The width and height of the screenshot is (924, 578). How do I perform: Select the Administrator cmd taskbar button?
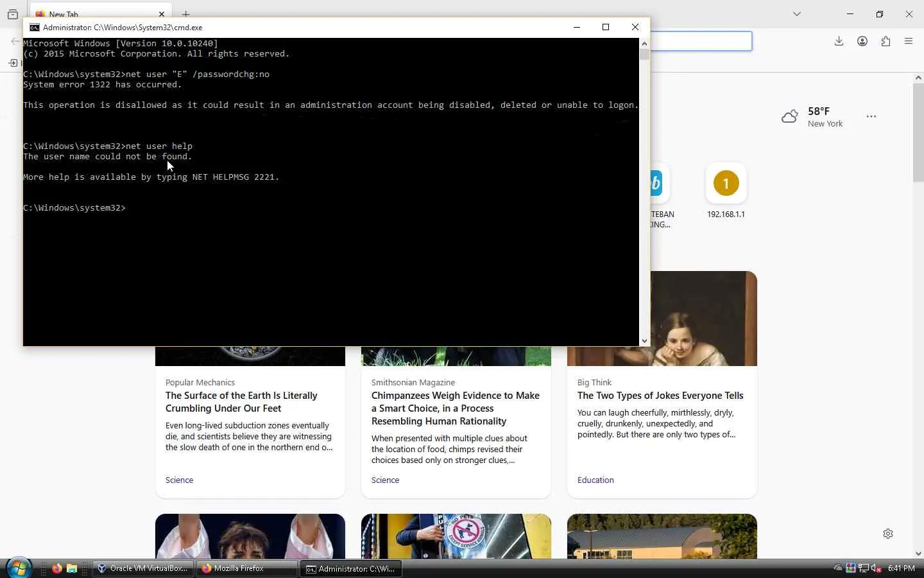(351, 568)
